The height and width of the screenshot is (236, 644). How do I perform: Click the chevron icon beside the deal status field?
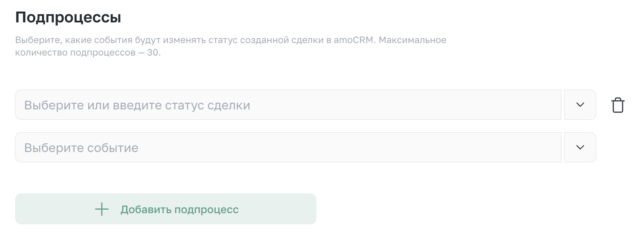coord(580,105)
